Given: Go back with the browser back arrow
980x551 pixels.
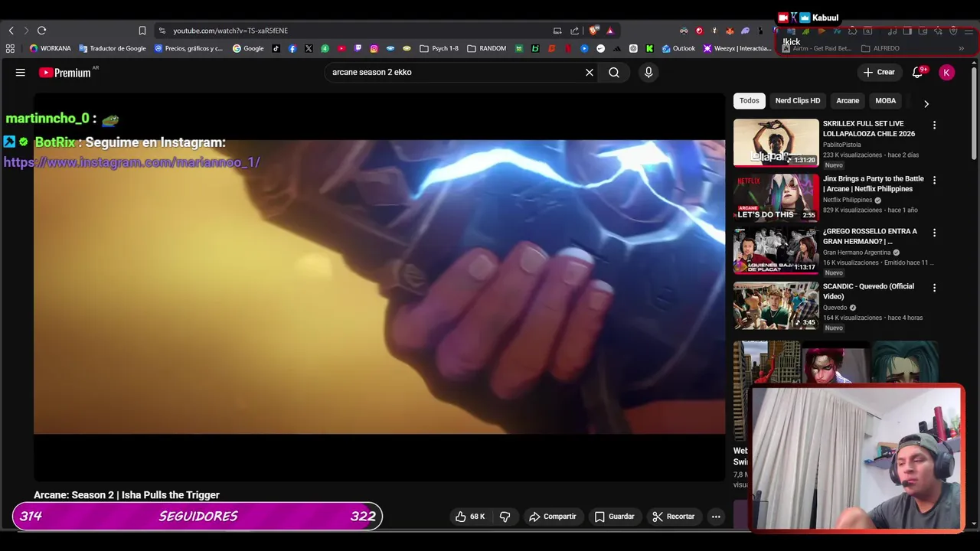Looking at the screenshot, I should [x=11, y=31].
